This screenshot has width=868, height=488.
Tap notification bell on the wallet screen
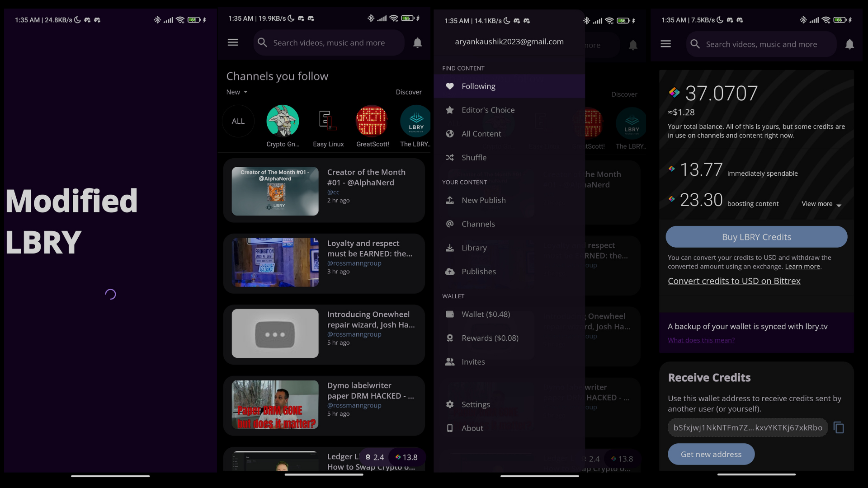tap(849, 44)
